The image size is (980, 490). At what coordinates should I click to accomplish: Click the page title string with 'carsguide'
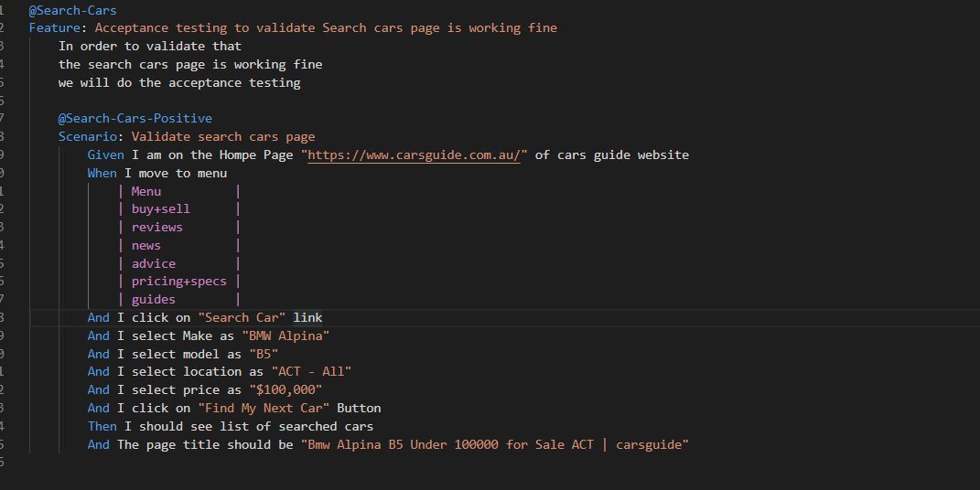495,444
